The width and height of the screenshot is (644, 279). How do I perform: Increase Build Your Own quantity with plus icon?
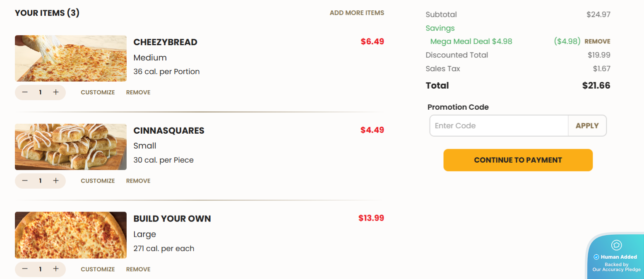coord(56,269)
